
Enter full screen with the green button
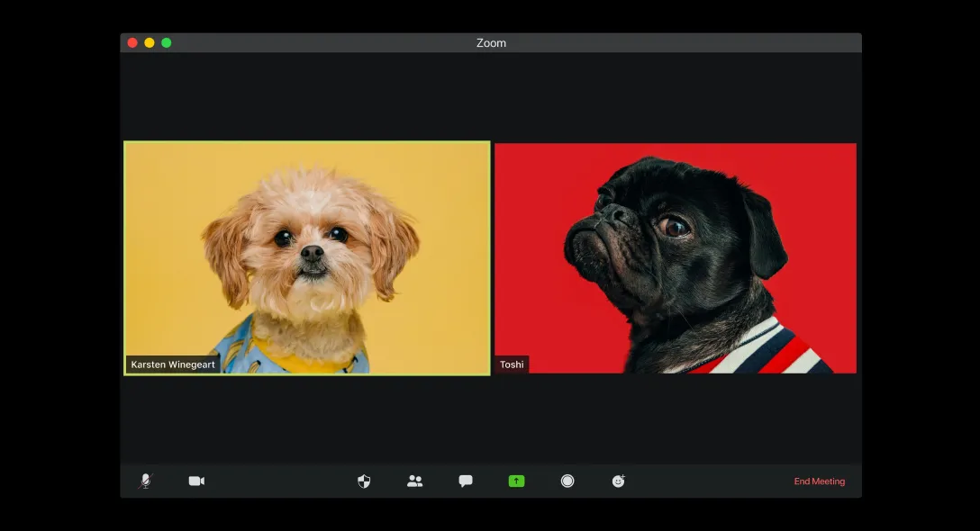tap(167, 43)
